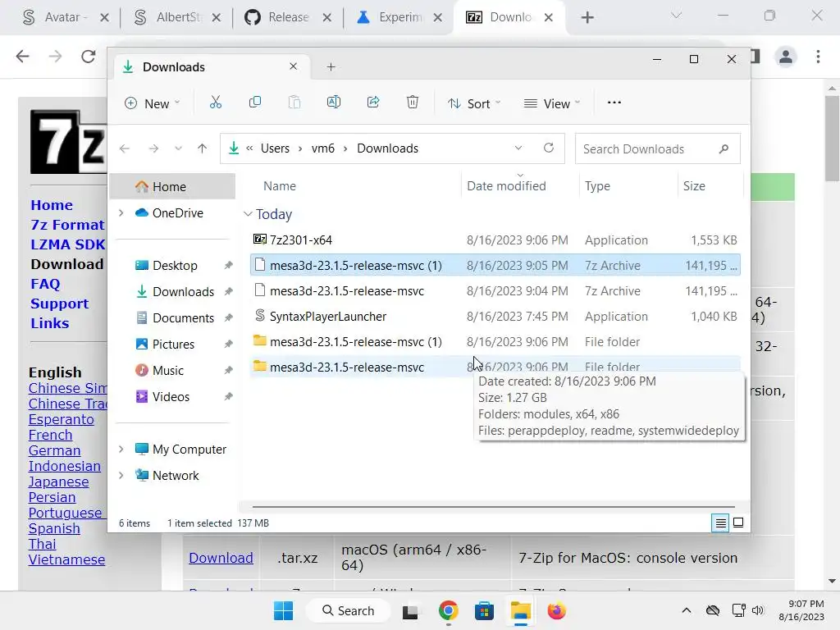Viewport: 840px width, 630px height.
Task: Click the 7z Format link on webpage
Action: click(67, 225)
